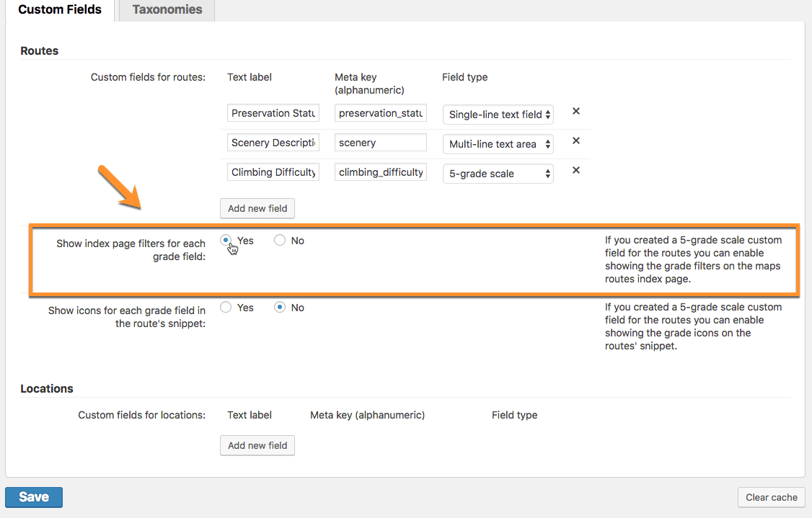Enable Yes for grade icons in snippet
This screenshot has width=812, height=518.
click(x=226, y=308)
